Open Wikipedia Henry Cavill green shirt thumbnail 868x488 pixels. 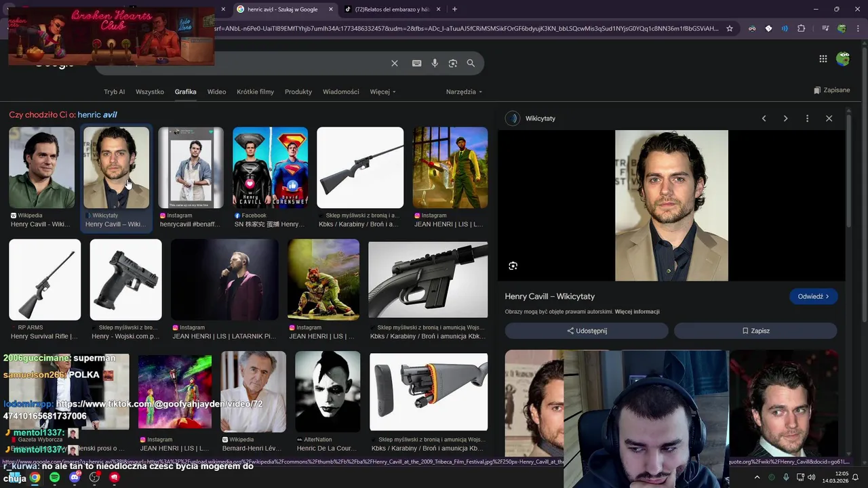(x=42, y=167)
